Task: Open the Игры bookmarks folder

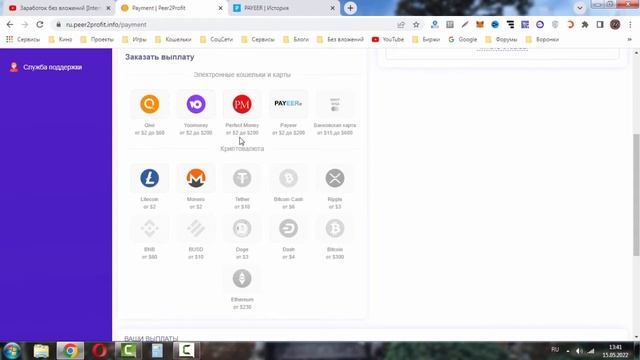Action: click(134, 40)
